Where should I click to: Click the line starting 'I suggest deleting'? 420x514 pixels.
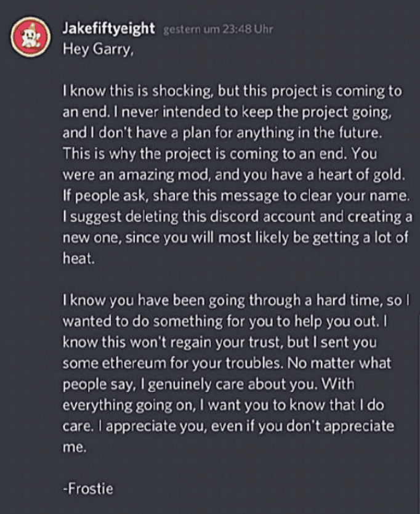tap(238, 217)
